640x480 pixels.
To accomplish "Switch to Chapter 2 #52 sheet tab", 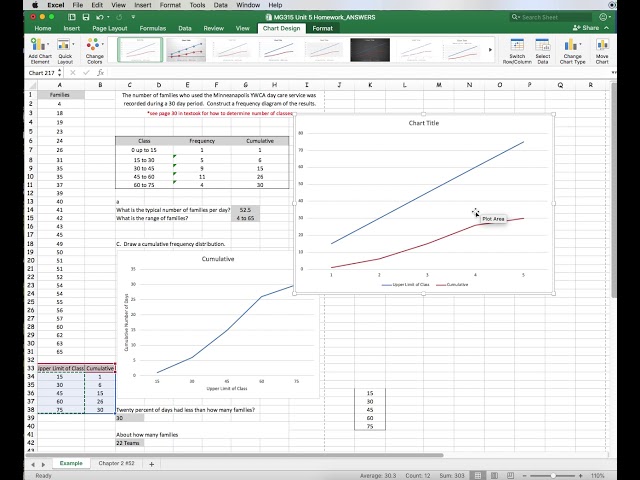I will [x=116, y=463].
